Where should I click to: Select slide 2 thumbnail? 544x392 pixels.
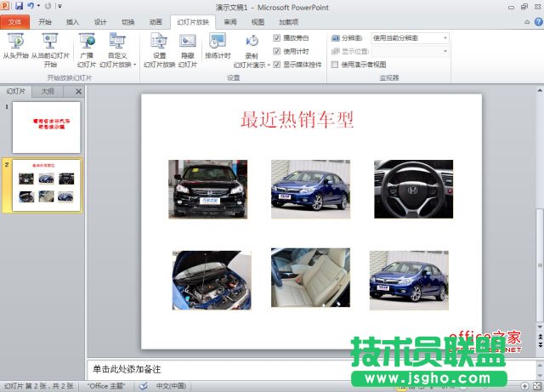(48, 185)
